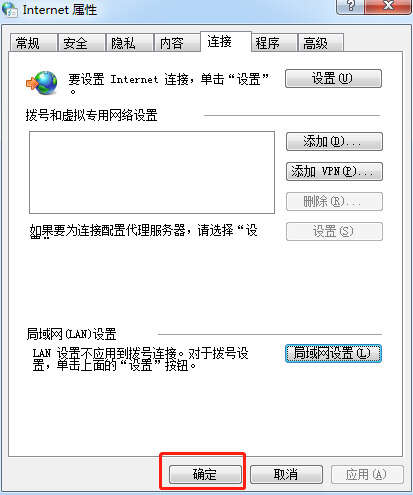Viewport: 413px width, 495px height.
Task: Open 局域网设置(L) button
Action: [333, 353]
